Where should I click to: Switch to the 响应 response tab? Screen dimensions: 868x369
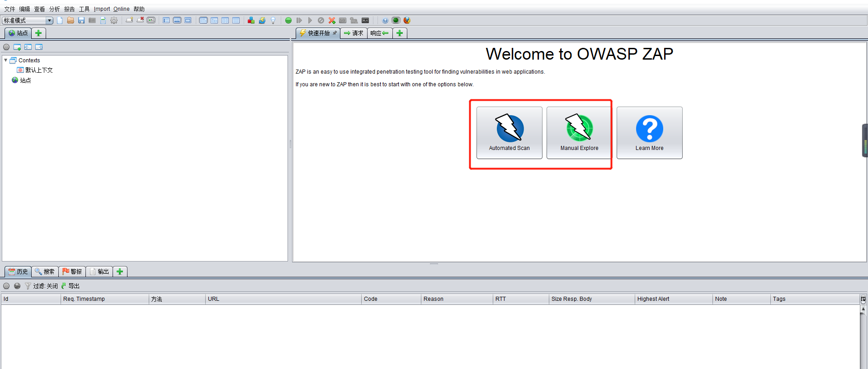380,33
